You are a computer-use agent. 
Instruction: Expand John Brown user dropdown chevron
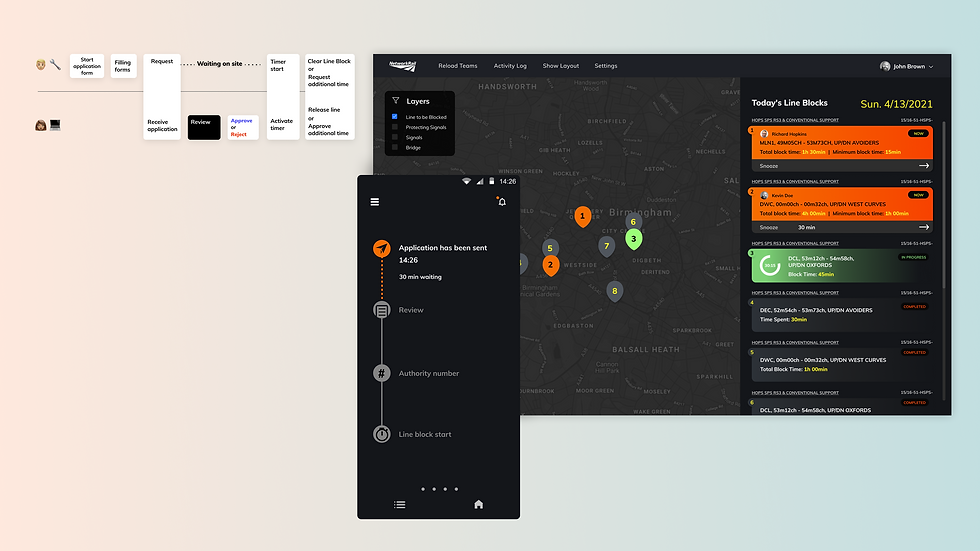point(931,67)
